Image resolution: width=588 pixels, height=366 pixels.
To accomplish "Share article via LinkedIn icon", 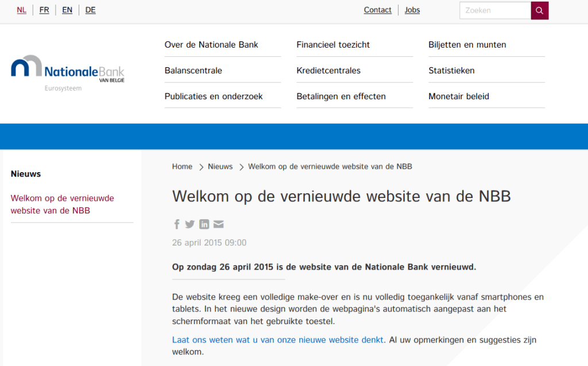I will click(x=204, y=224).
